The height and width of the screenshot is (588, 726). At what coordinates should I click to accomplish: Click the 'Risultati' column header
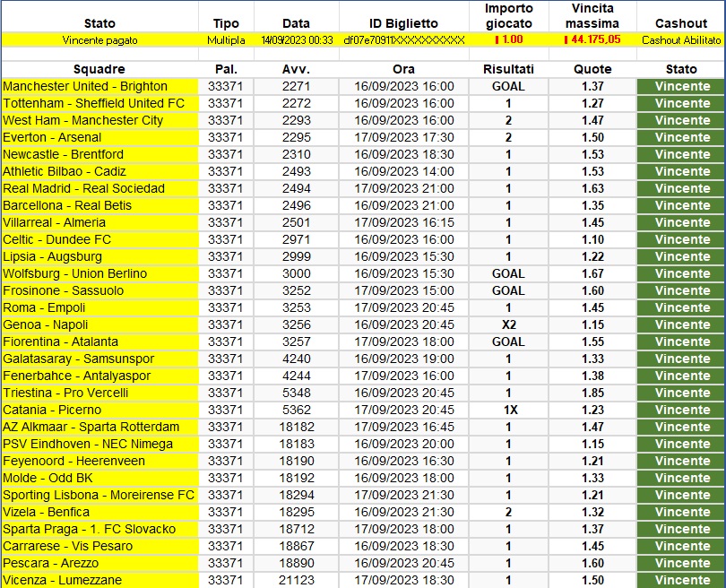508,69
